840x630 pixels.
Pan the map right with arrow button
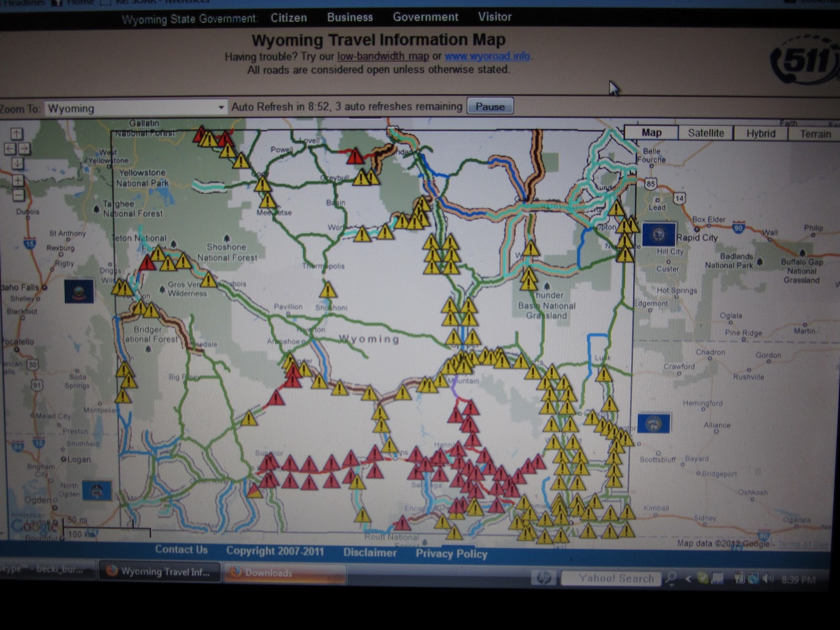pyautogui.click(x=24, y=149)
